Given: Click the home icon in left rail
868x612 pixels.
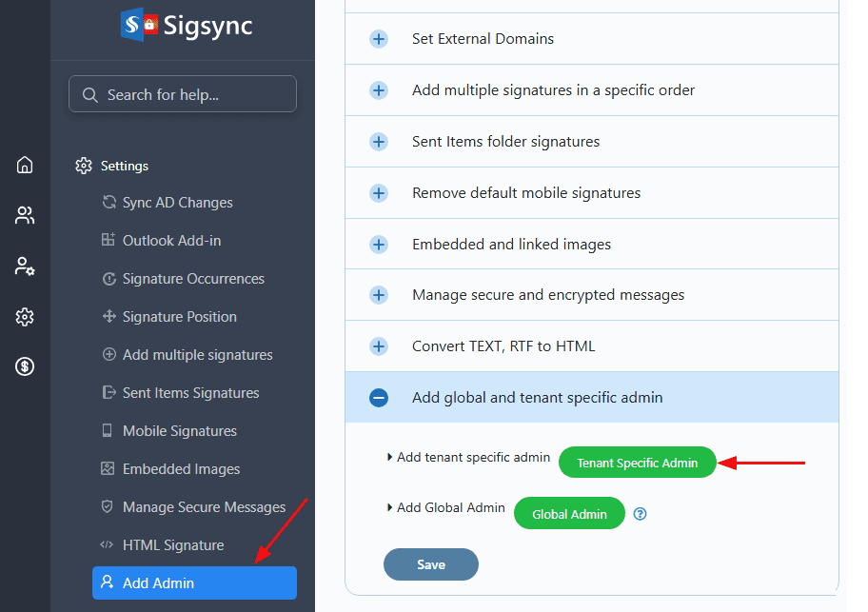Looking at the screenshot, I should pos(25,165).
